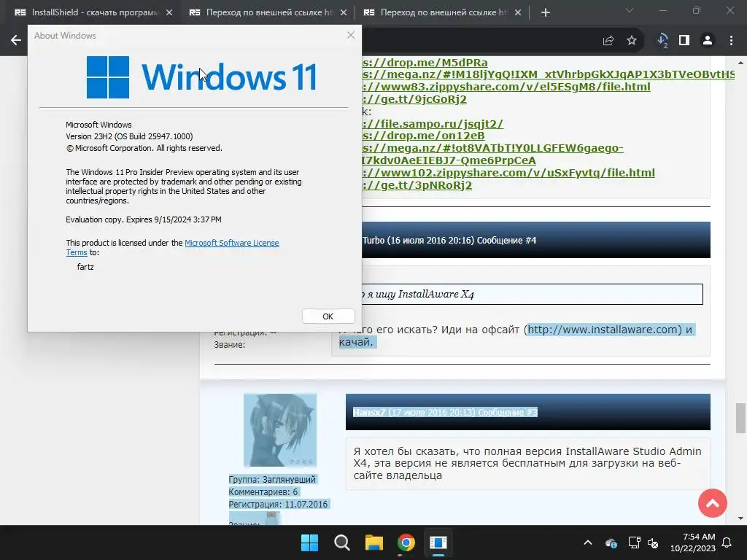Viewport: 747px width, 560px height.
Task: Open the notifications bell icon
Action: pos(727,542)
